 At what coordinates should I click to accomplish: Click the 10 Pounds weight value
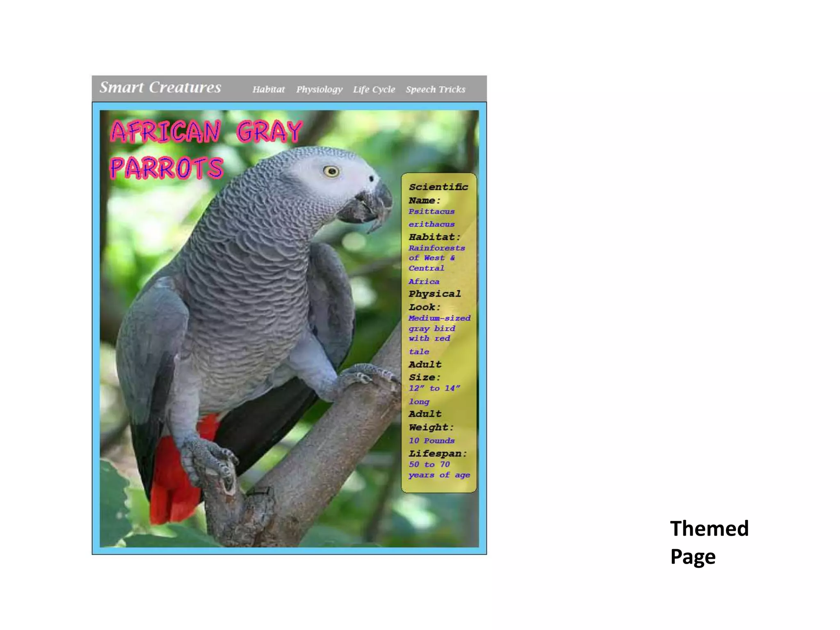coord(431,441)
